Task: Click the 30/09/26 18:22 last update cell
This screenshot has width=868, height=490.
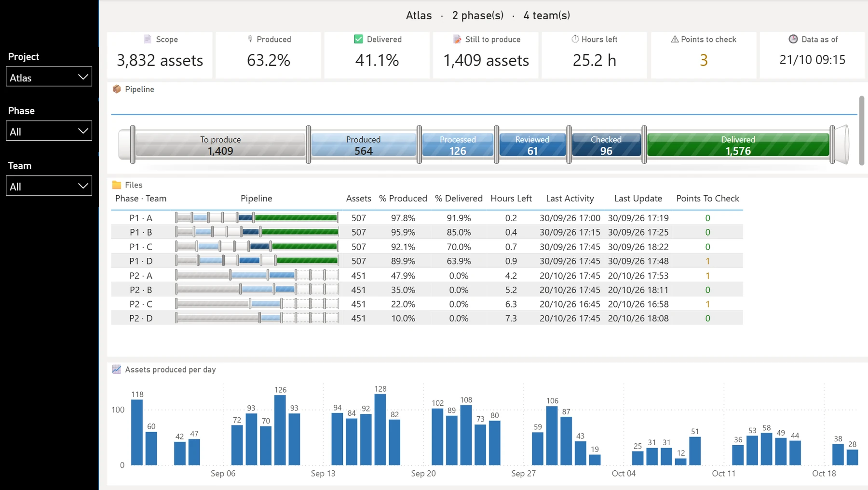Action: tap(638, 247)
